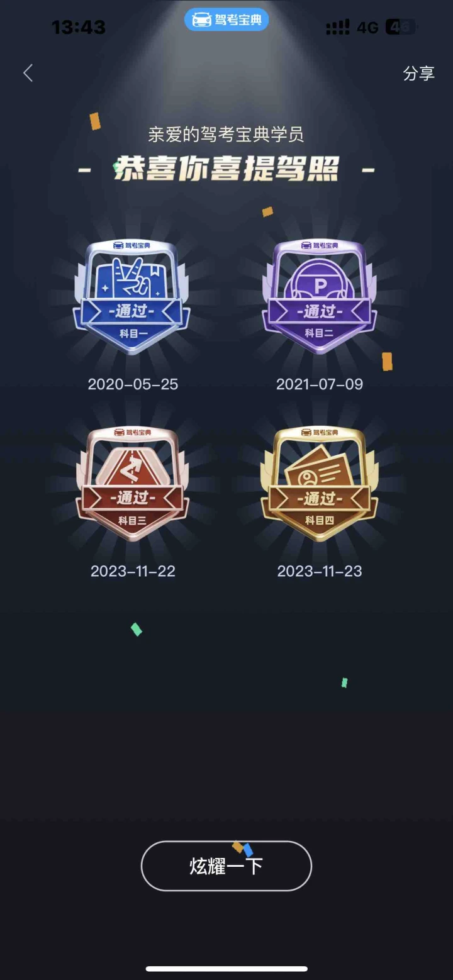The width and height of the screenshot is (453, 980).
Task: Tap the 亲爱的驾考宝典学员 greeting text
Action: pos(226,134)
